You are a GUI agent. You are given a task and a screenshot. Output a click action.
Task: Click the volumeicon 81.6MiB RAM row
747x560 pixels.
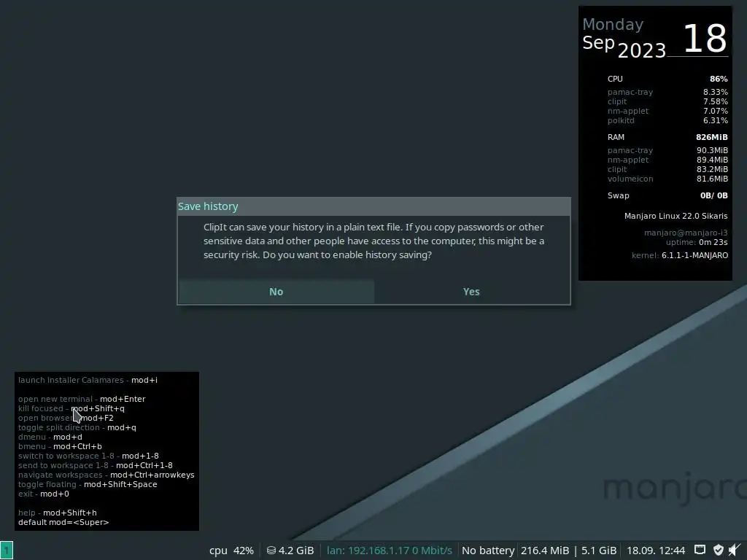(667, 179)
